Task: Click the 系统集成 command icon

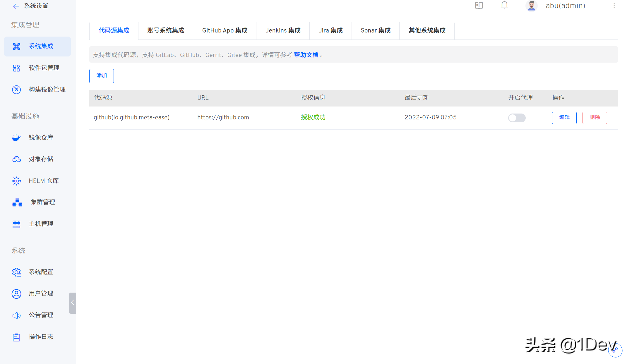Action: [x=16, y=46]
